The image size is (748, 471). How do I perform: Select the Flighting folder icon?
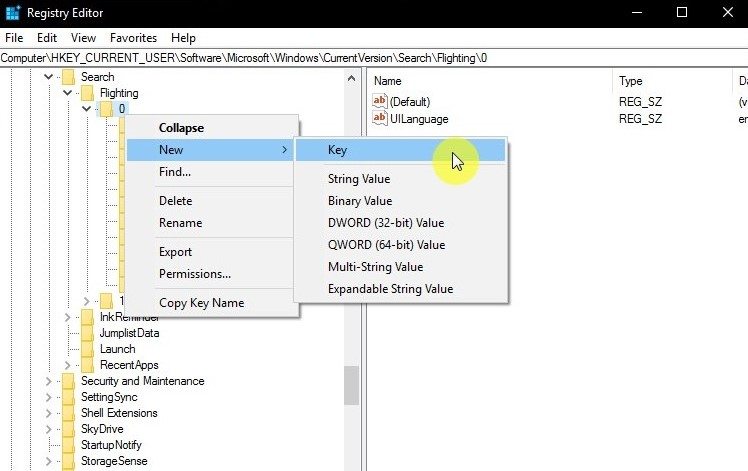(88, 93)
